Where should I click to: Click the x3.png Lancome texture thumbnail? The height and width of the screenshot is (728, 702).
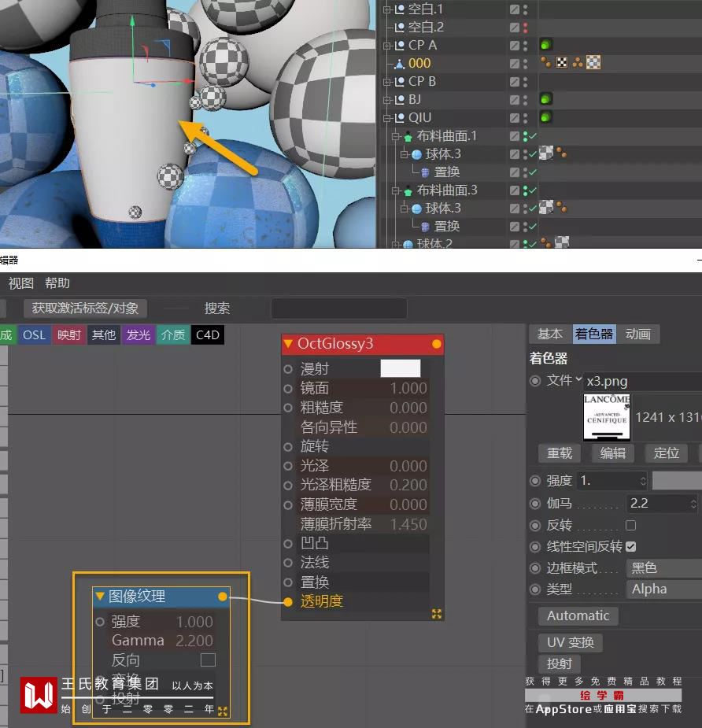(x=607, y=417)
